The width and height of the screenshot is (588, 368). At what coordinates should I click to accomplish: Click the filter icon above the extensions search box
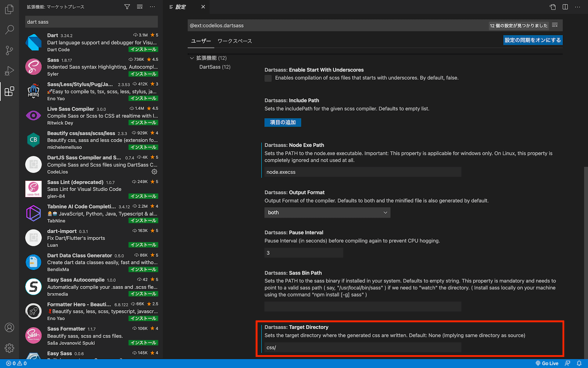[127, 7]
